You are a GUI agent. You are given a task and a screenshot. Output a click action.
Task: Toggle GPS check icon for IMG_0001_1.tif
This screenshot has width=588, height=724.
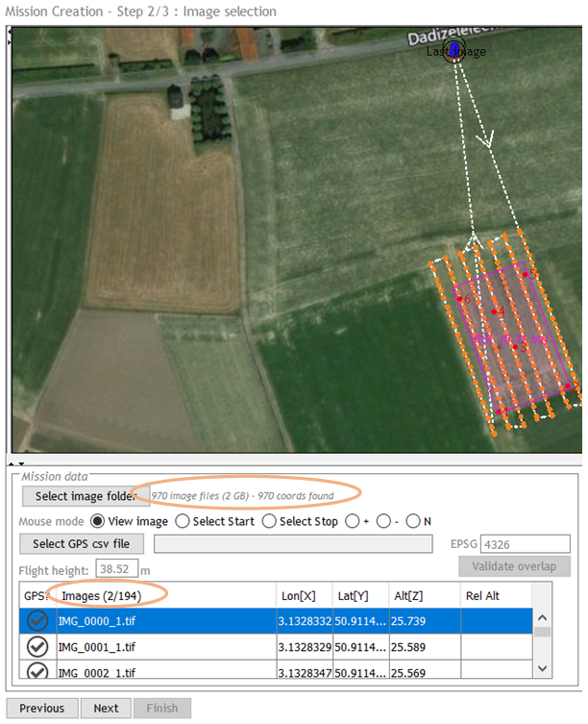pos(37,646)
